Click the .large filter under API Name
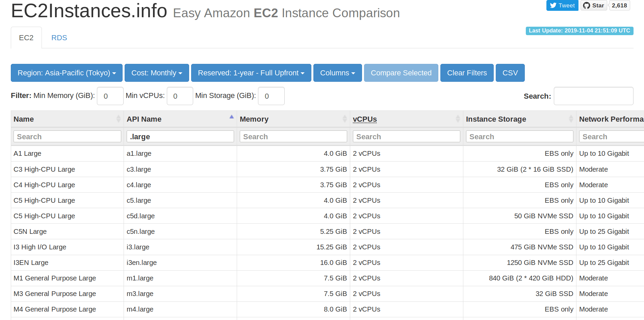This screenshot has width=644, height=320. (180, 136)
